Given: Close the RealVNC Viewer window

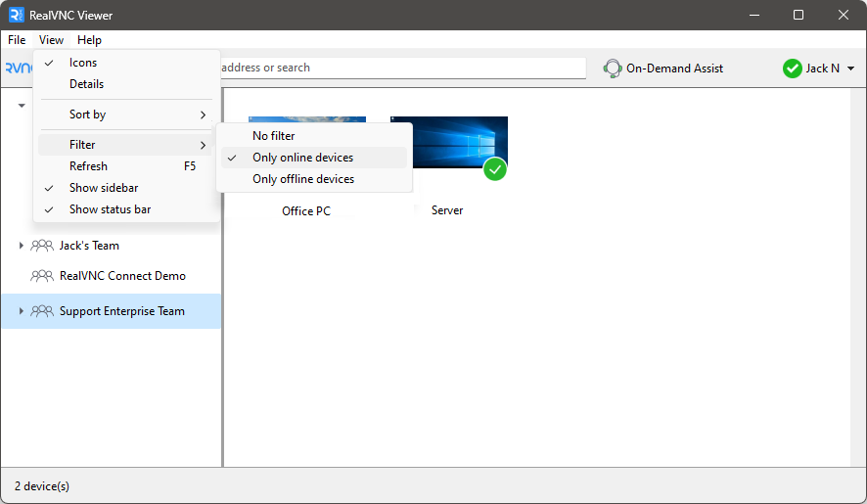Looking at the screenshot, I should coord(844,15).
